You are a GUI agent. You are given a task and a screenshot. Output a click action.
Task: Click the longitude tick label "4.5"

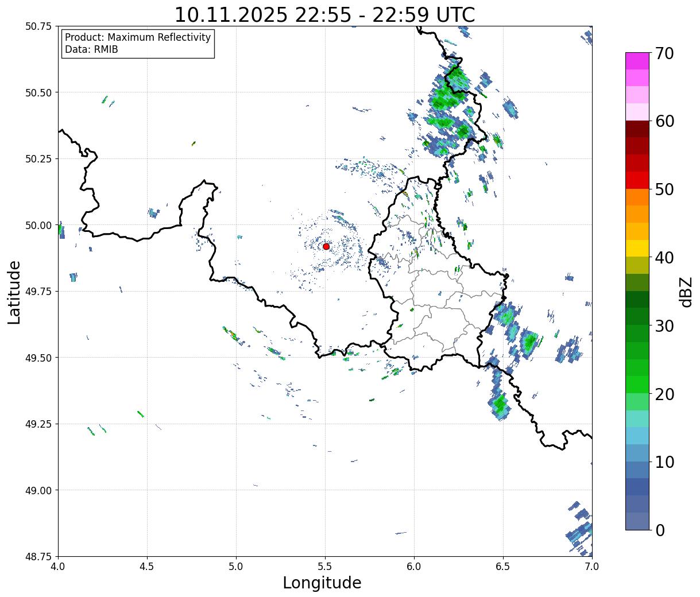[147, 567]
